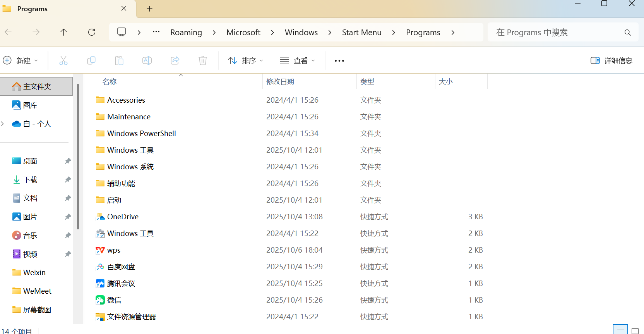Select the wps shortcut icon
The image size is (644, 334).
pyautogui.click(x=100, y=250)
